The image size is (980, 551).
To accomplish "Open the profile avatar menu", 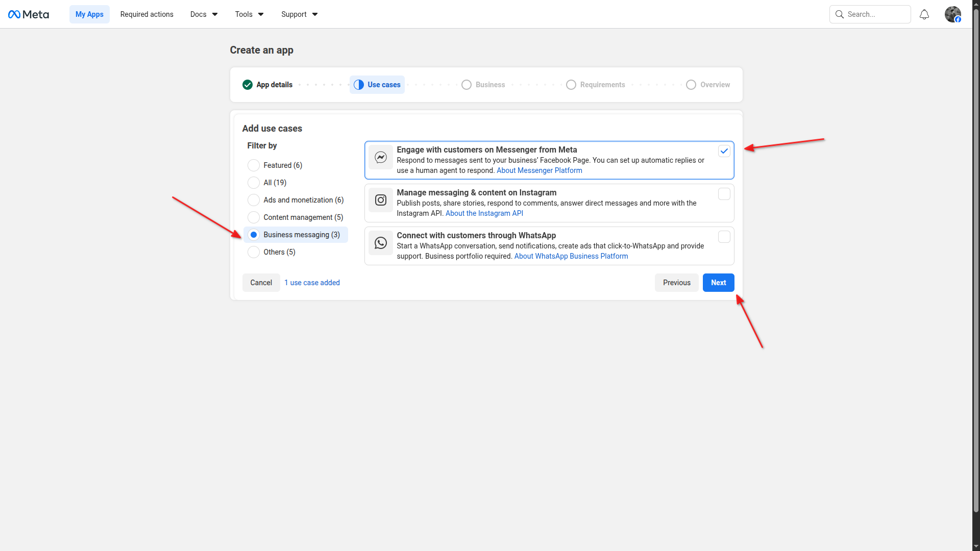I will 952,14.
